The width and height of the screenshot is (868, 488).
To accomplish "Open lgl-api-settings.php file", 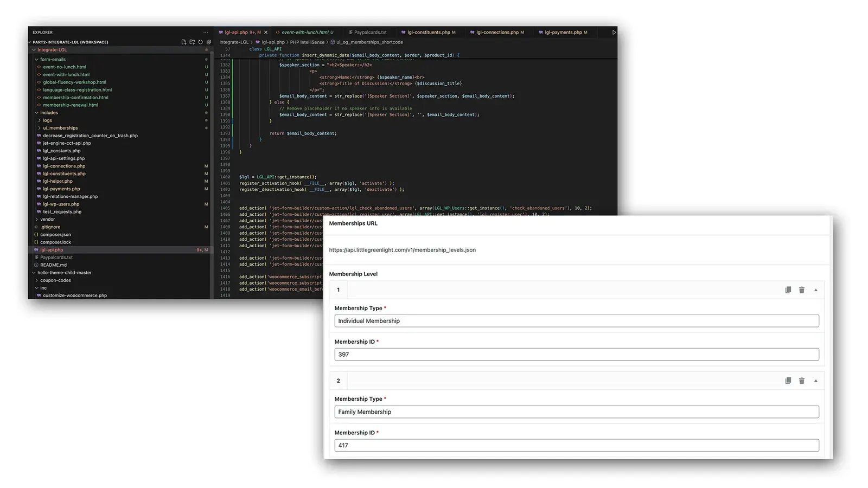I will 63,158.
